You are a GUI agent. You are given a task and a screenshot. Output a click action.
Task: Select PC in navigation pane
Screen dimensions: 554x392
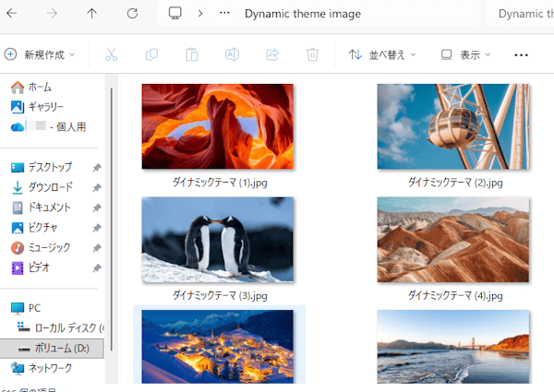[x=26, y=308]
